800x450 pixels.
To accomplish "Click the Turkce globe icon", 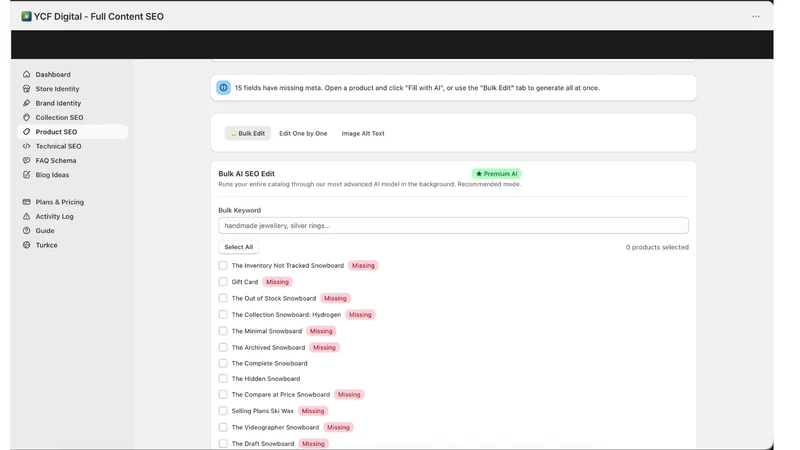I will pos(27,245).
